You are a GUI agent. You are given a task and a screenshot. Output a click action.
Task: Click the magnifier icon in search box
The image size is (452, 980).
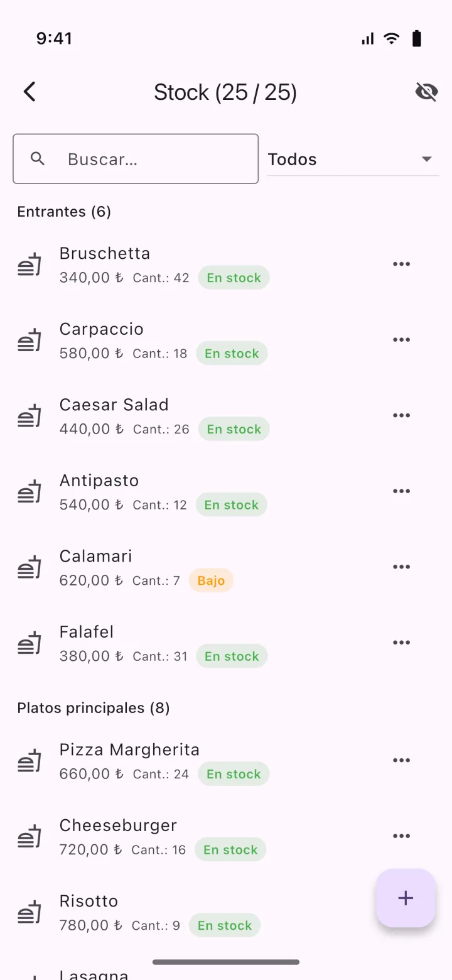(x=38, y=159)
